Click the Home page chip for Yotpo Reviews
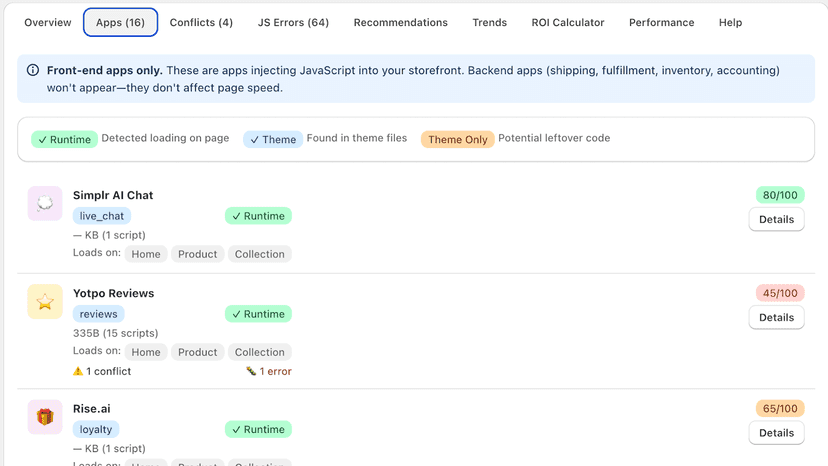Screen dimensions: 828x466 pos(146,352)
